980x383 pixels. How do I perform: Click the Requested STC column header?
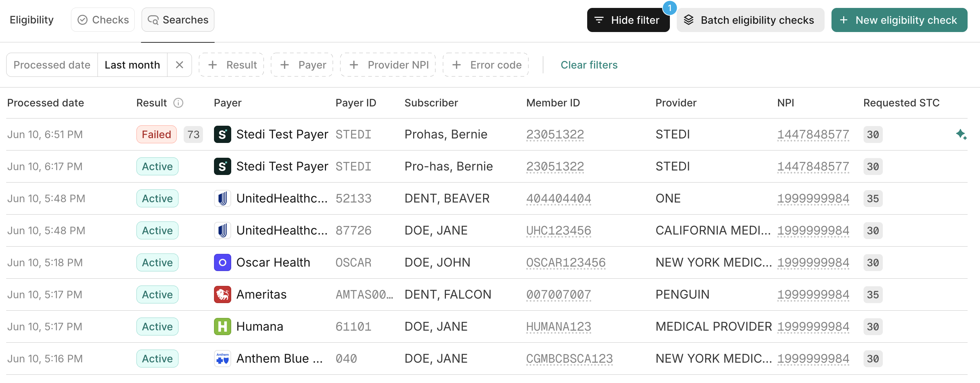click(x=901, y=103)
